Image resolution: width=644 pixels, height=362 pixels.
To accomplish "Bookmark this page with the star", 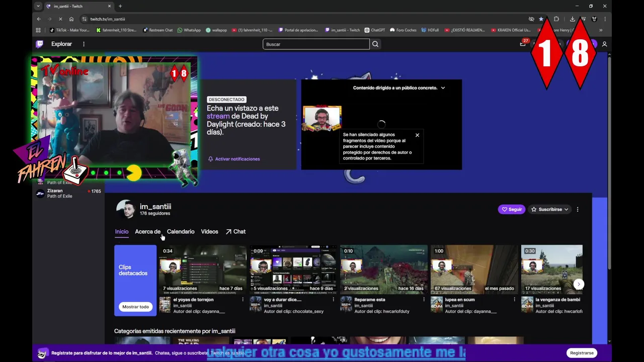I will pos(541,19).
